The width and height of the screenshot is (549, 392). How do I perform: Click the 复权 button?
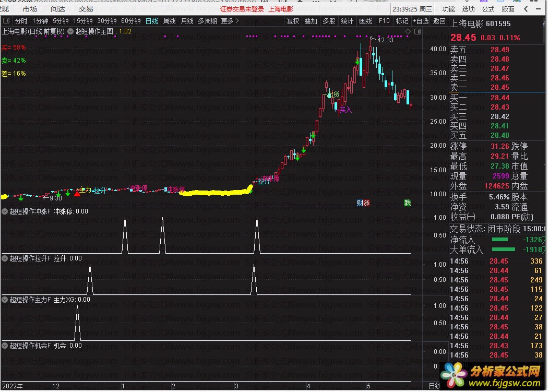[293, 21]
